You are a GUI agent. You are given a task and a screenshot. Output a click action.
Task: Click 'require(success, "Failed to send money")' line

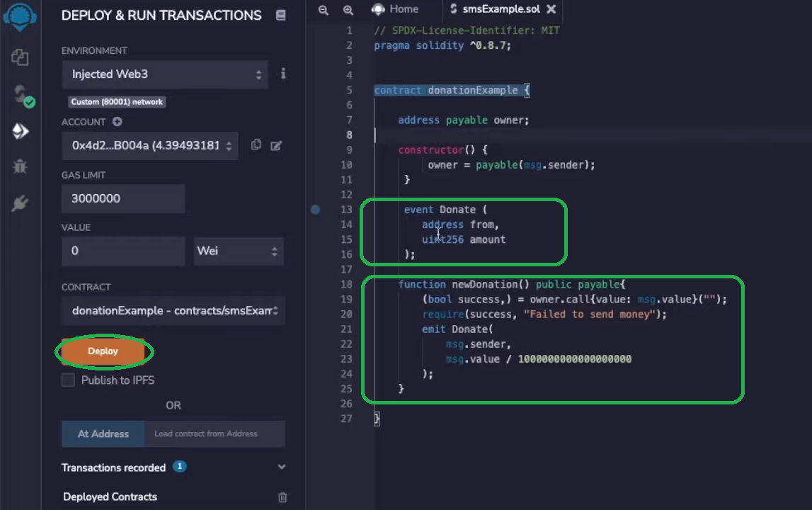pyautogui.click(x=544, y=314)
